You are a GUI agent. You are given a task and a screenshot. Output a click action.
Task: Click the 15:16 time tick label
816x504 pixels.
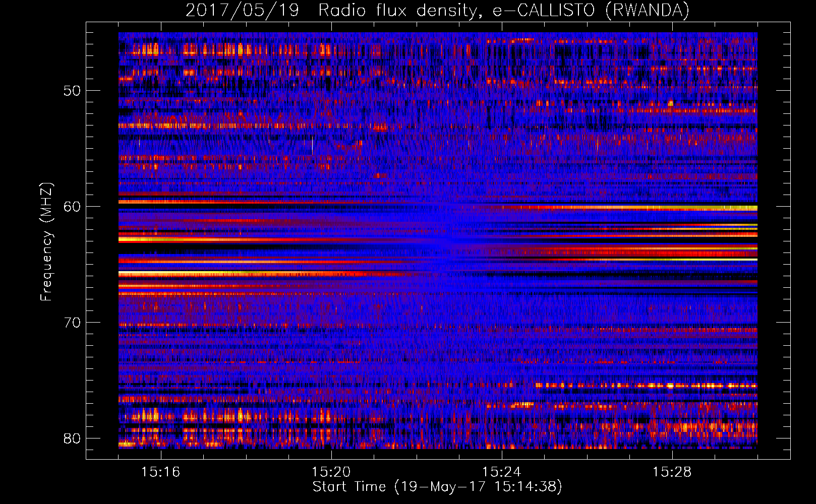tap(160, 472)
